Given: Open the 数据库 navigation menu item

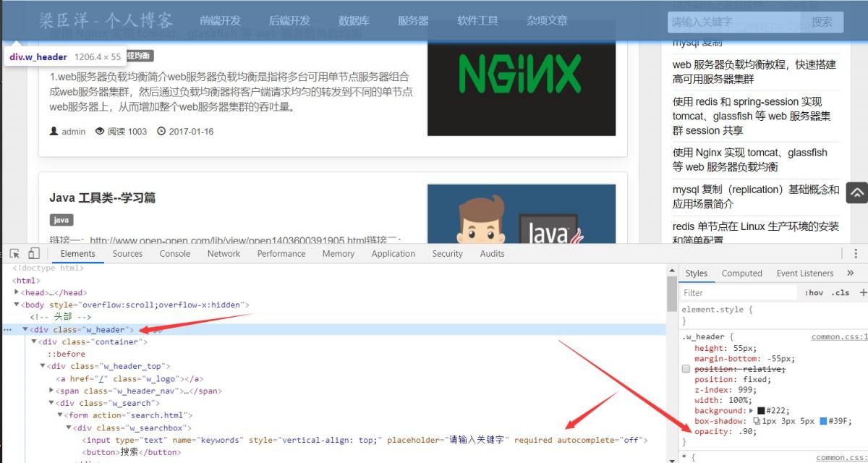Looking at the screenshot, I should 354,21.
